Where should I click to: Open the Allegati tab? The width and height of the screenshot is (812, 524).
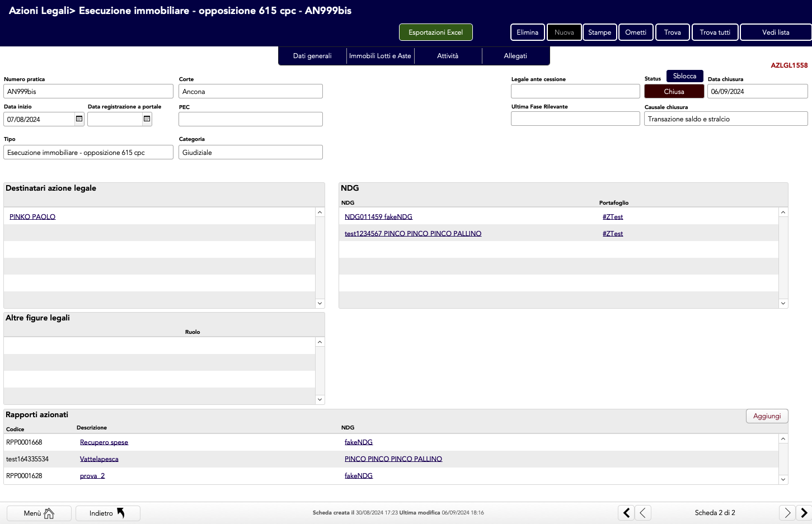[x=515, y=56]
